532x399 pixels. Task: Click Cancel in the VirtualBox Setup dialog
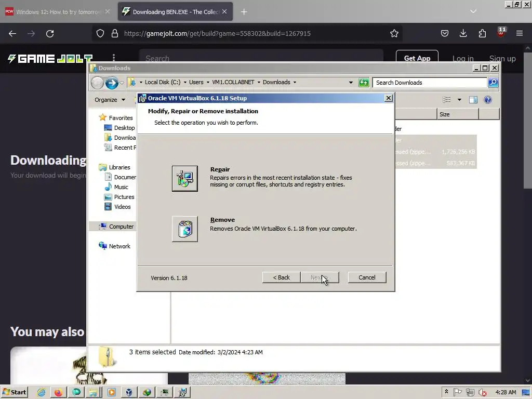[x=367, y=277]
